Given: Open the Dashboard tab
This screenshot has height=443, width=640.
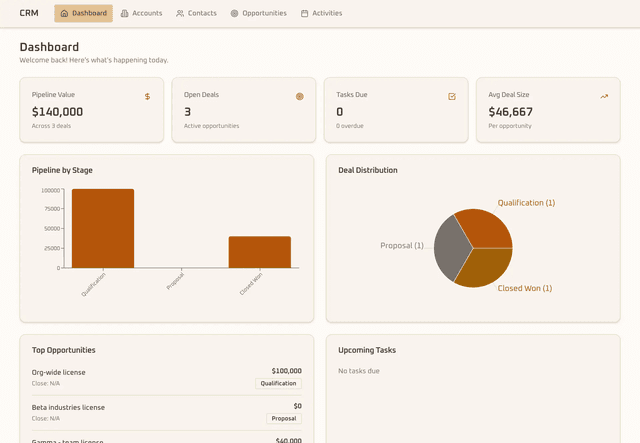Looking at the screenshot, I should click(x=83, y=14).
